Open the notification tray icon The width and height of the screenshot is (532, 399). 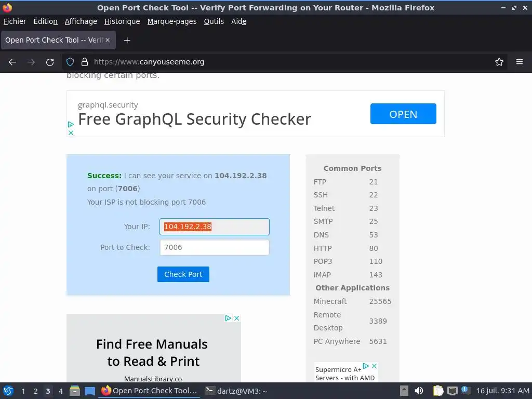(465, 390)
